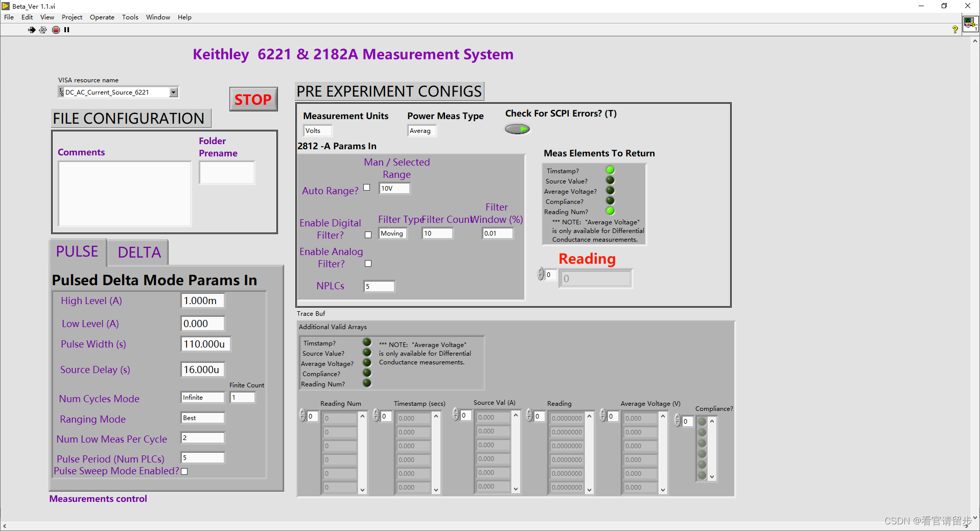Open the File menu

pos(9,17)
